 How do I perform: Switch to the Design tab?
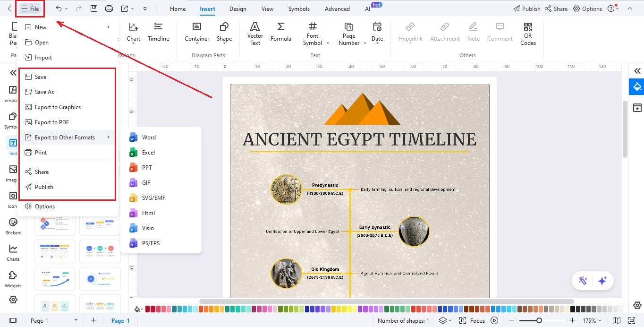pyautogui.click(x=238, y=9)
